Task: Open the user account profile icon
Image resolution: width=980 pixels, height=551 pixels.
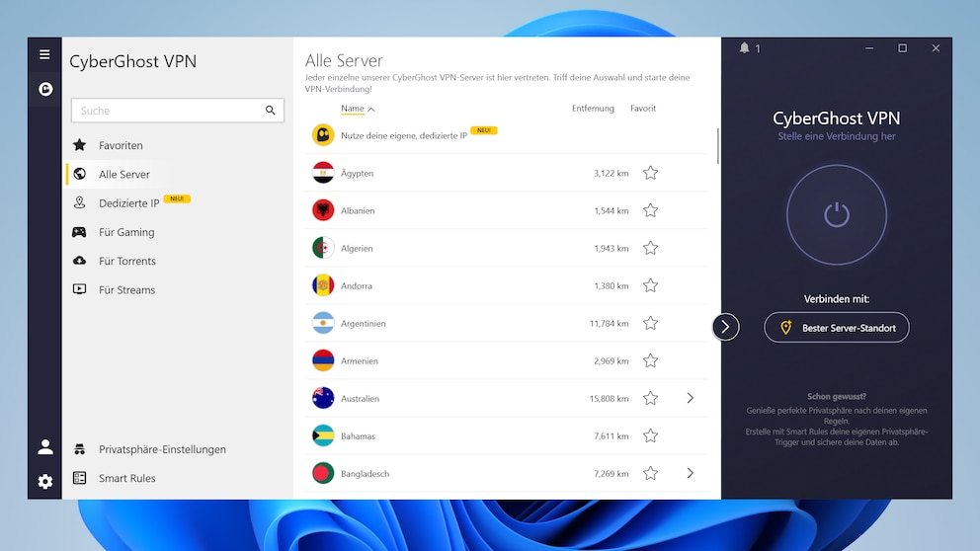Action: 45,446
